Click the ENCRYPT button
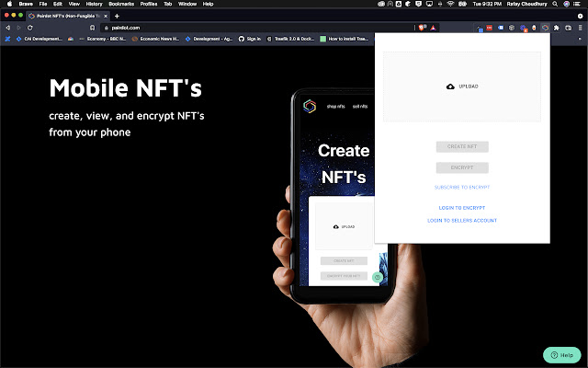Image resolution: width=588 pixels, height=368 pixels. tap(462, 167)
